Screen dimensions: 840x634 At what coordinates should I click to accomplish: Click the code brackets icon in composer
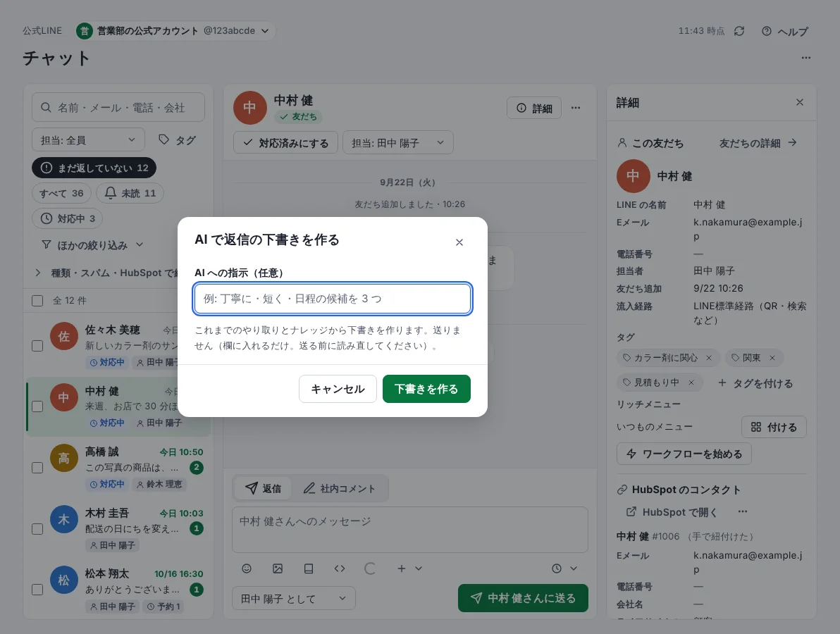pos(340,568)
